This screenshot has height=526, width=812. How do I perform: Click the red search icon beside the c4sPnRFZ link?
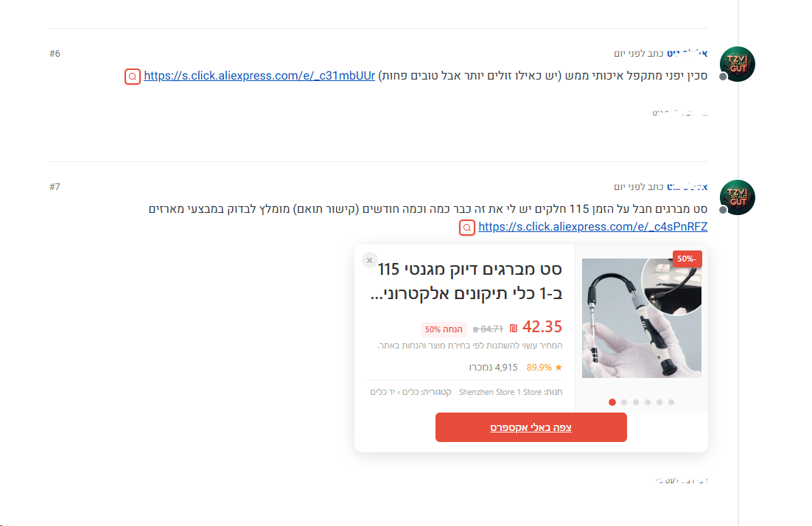[467, 228]
